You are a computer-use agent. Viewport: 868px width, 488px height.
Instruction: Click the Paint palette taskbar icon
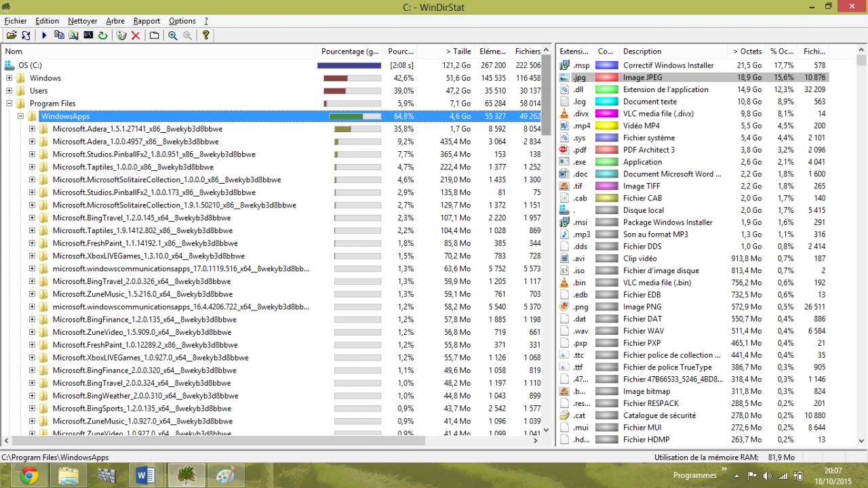coord(225,476)
